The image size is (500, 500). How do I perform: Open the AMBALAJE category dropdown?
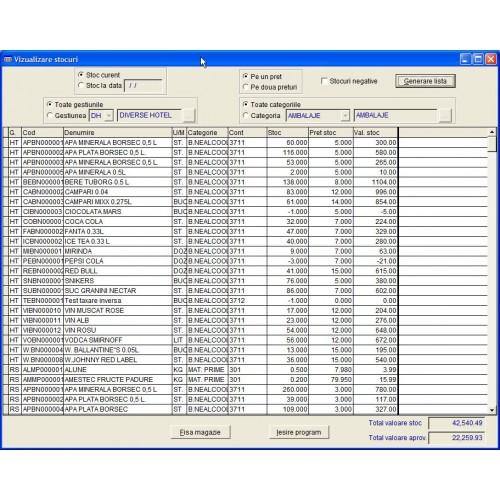[345, 116]
